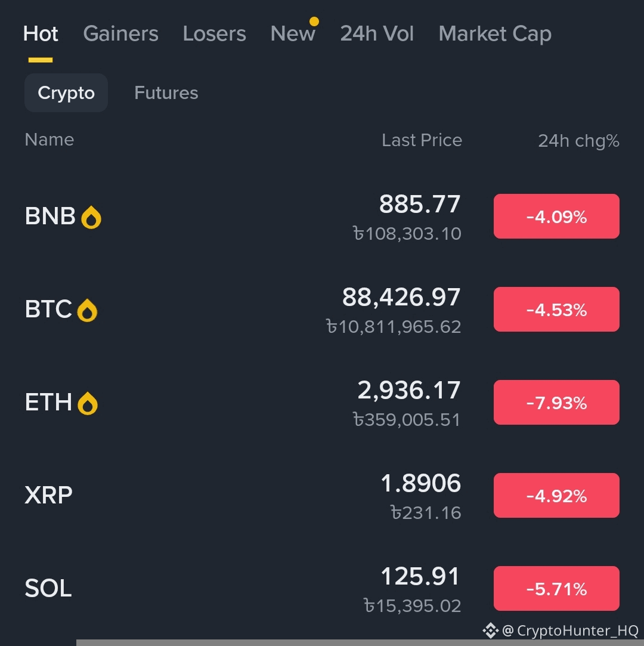Sort by the Name column header
644x646 pixels.
coord(49,140)
